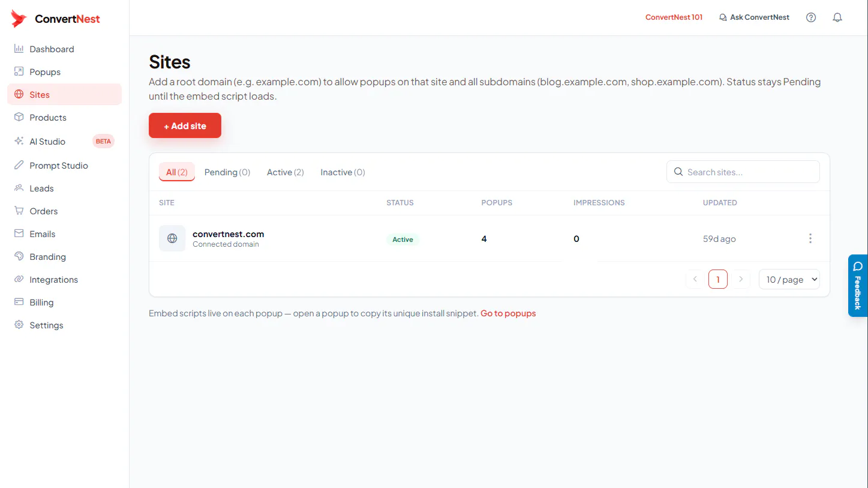
Task: Switch to the All (2) tab
Action: tap(177, 172)
